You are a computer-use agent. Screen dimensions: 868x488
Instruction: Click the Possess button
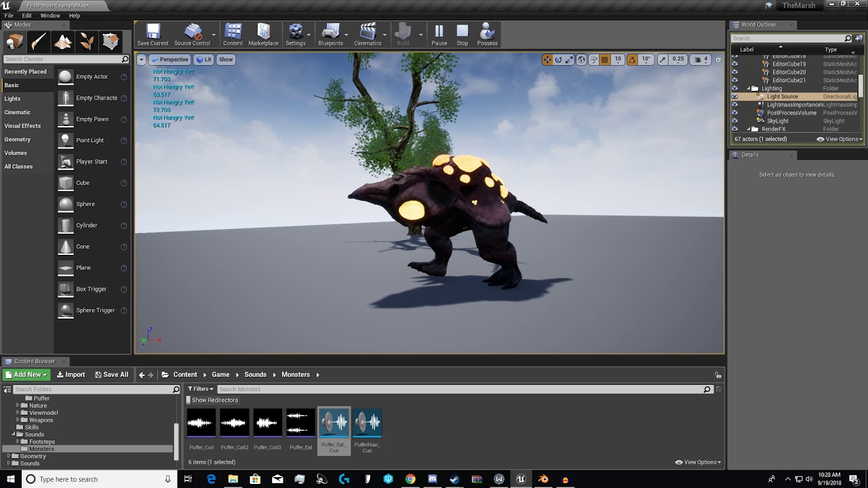point(487,35)
